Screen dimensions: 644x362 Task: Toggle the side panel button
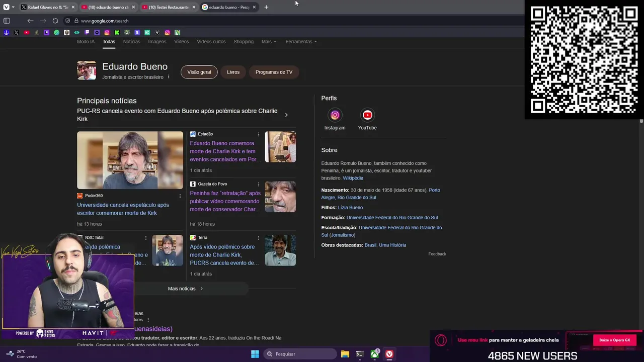click(7, 21)
